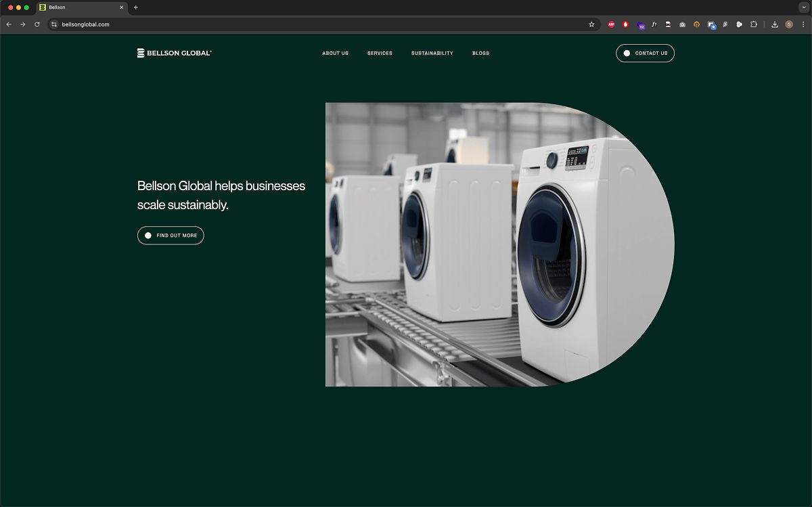Open the About Us menu item
The height and width of the screenshot is (507, 812).
(335, 53)
